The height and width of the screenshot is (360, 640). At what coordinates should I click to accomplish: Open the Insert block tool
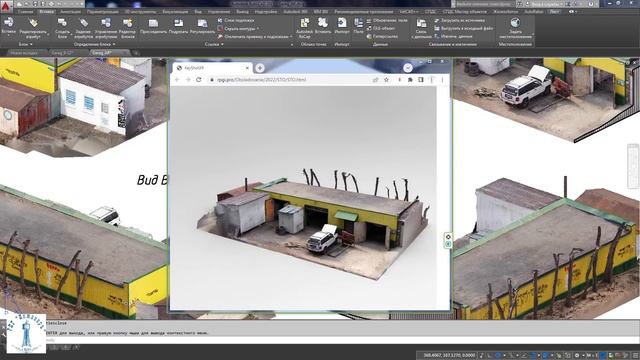[x=9, y=25]
